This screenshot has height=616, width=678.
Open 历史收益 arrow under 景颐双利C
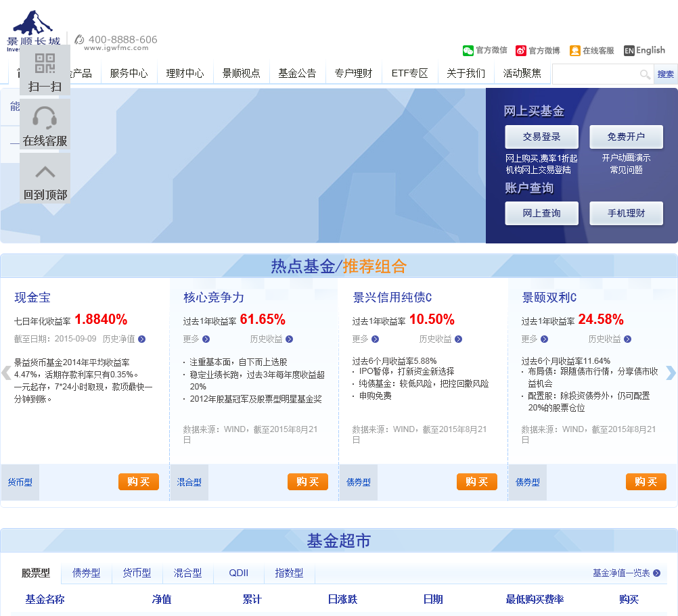click(x=628, y=339)
